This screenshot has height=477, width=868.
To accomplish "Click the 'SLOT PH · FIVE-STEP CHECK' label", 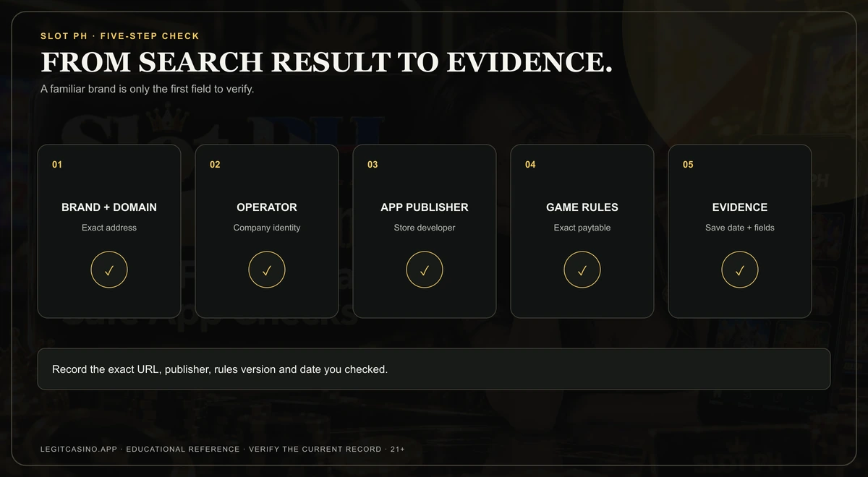I will coord(120,36).
